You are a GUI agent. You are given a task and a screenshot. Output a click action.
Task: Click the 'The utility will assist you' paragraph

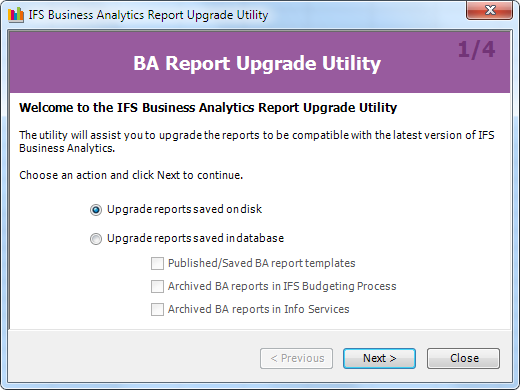(x=257, y=142)
